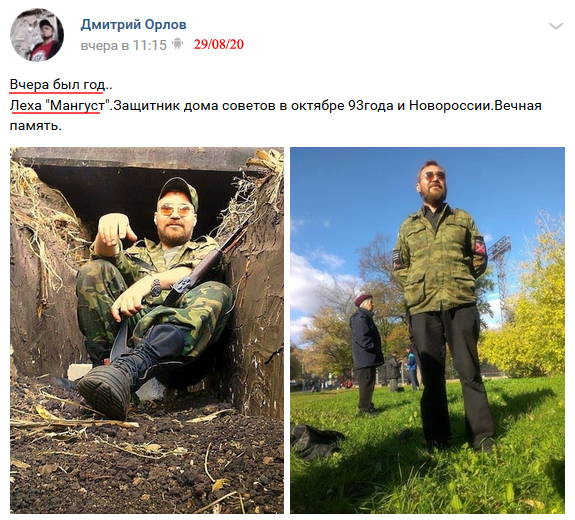
Task: Open Дмитрий Орлов's round profile avatar
Action: tap(37, 35)
